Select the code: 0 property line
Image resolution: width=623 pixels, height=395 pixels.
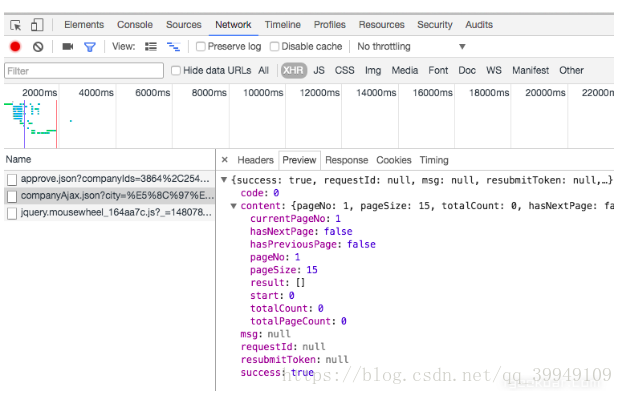tap(259, 193)
